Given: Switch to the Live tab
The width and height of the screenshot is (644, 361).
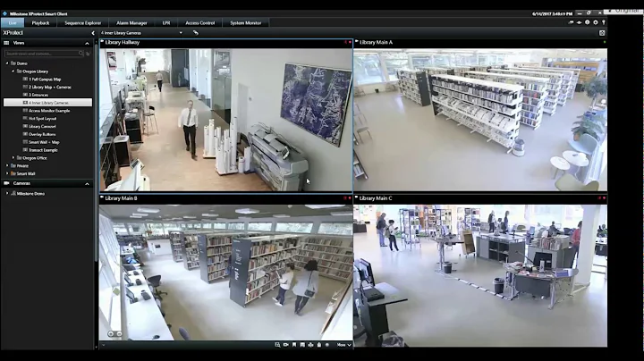Looking at the screenshot, I should pyautogui.click(x=13, y=23).
